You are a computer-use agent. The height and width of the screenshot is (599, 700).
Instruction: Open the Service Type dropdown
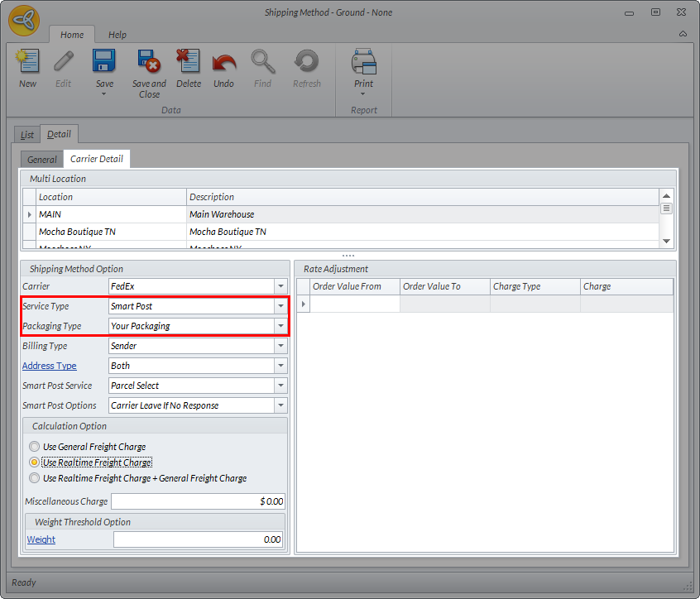(280, 306)
